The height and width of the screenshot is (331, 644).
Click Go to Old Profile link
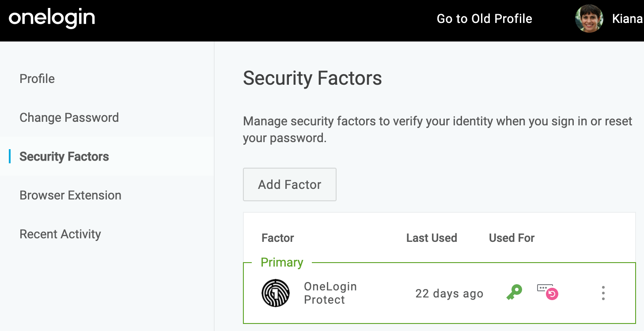[484, 19]
